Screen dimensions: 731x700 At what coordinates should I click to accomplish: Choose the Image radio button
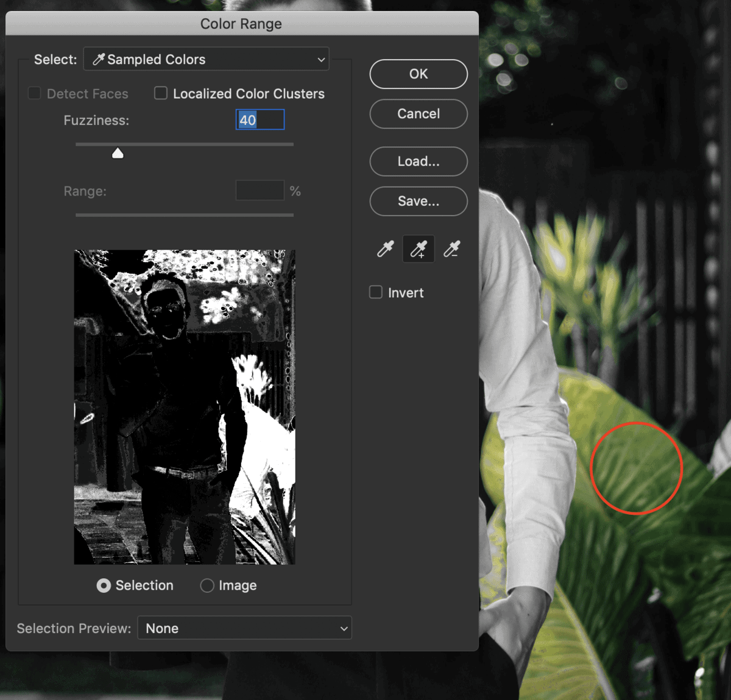tap(207, 585)
